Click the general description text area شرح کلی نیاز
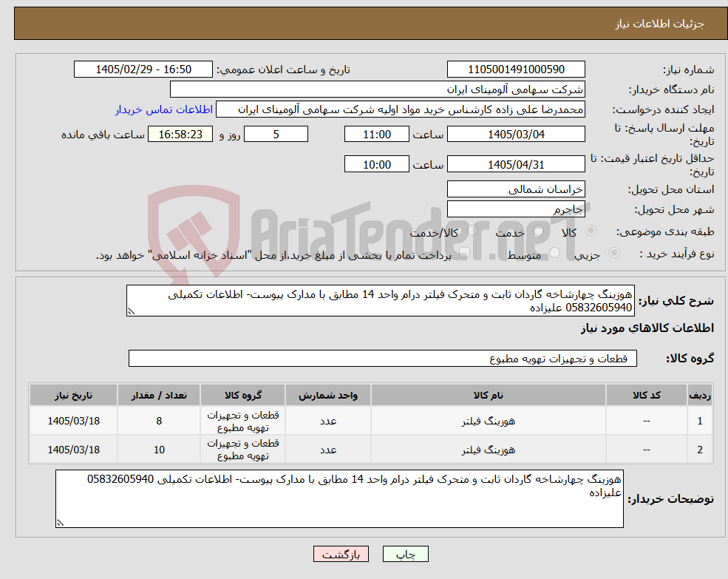This screenshot has height=579, width=728. [380, 301]
